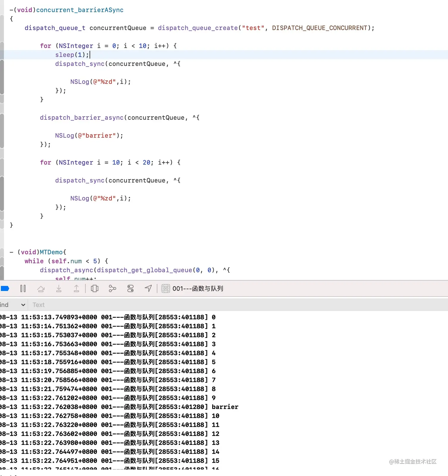This screenshot has height=476, width=448.
Task: Click the DISPATCH_QUEUE_CONCURRENT constant
Action: click(320, 28)
